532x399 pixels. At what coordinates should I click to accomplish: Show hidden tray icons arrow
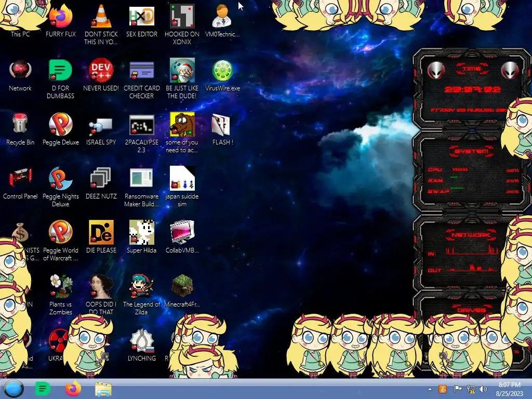click(430, 390)
